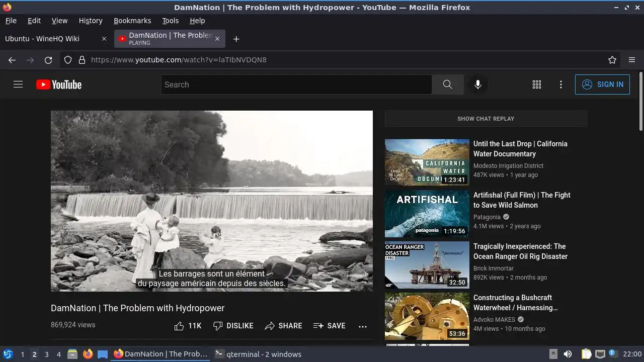This screenshot has height=362, width=644.
Task: Open the Artifishal video thumbnail
Action: tap(427, 213)
